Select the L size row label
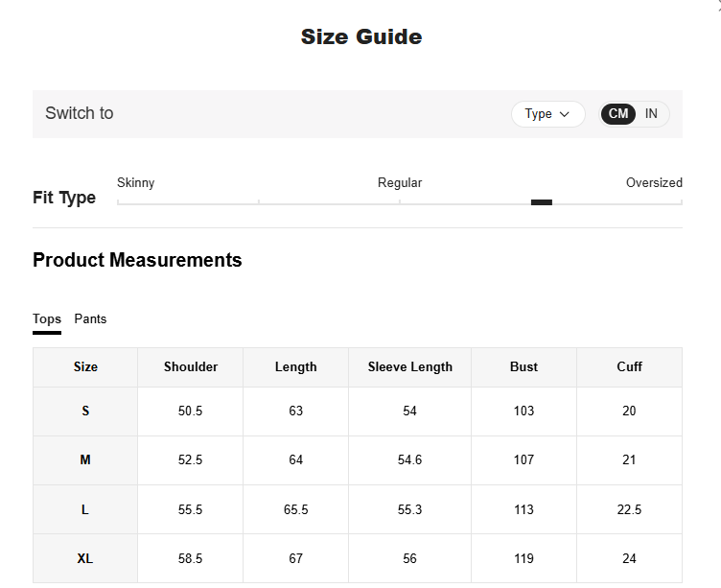721x588 pixels. tap(85, 510)
